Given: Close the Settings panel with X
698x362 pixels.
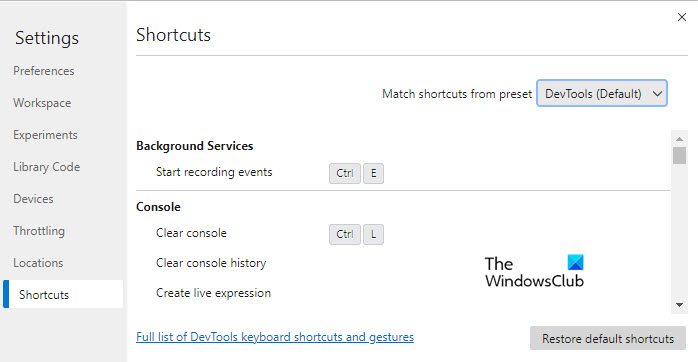Looking at the screenshot, I should pyautogui.click(x=682, y=17).
